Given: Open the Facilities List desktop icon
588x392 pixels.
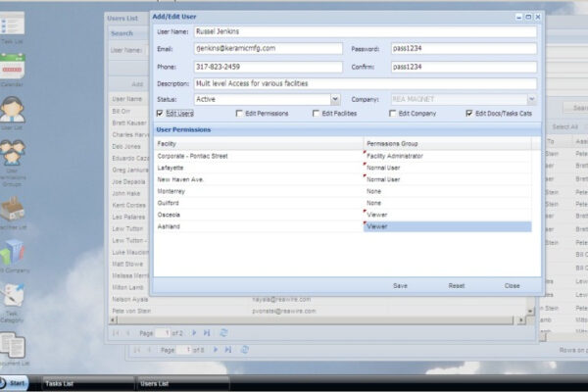Looking at the screenshot, I should tap(13, 209).
